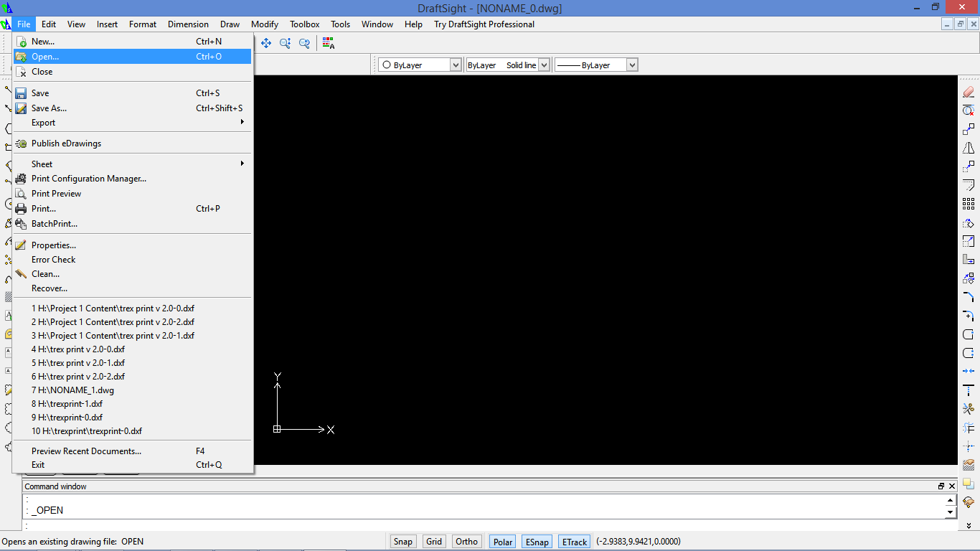Expand the Sheet submenu

click(x=133, y=164)
